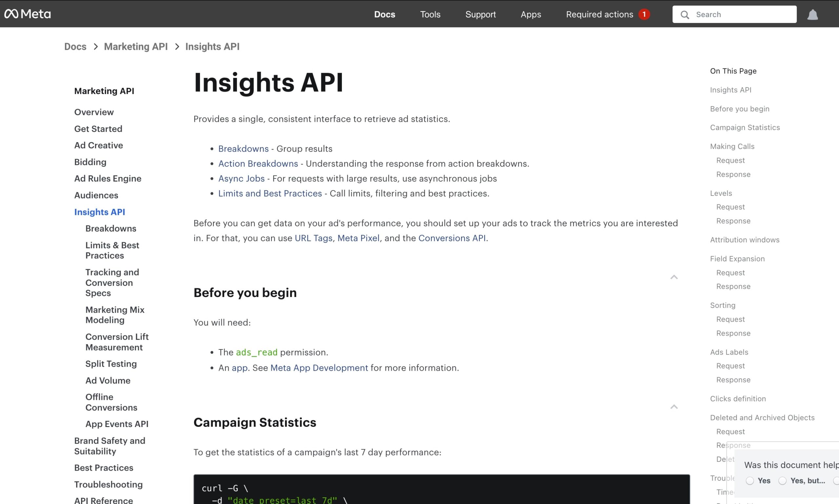Open the Apps menu item
The image size is (839, 504).
pos(531,14)
